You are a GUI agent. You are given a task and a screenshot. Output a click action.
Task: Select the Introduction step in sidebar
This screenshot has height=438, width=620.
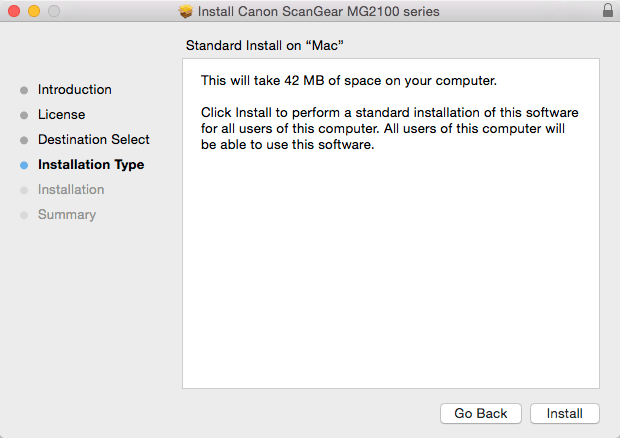[74, 90]
